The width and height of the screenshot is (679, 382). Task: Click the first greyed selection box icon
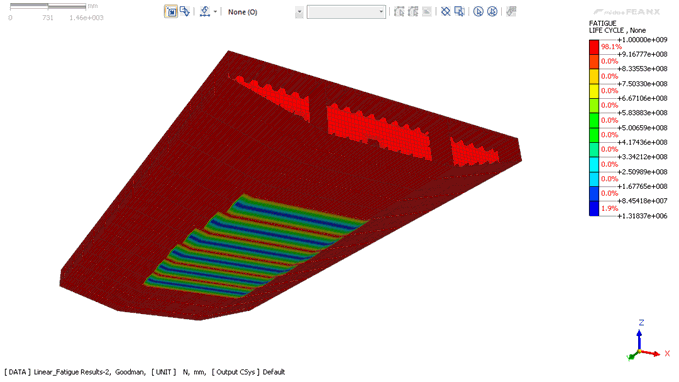coord(399,12)
